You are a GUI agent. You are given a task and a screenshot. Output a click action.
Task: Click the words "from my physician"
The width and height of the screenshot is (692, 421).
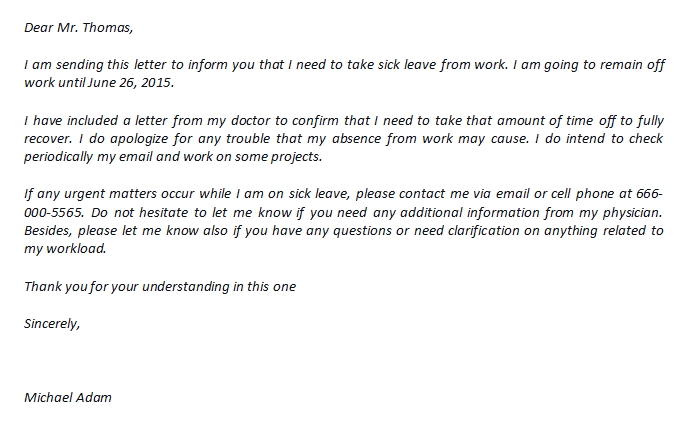611,212
